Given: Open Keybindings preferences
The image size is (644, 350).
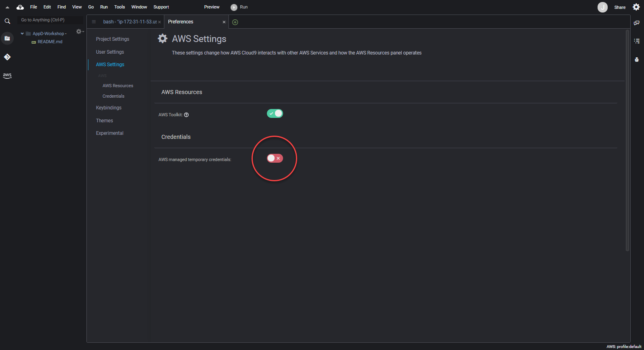Looking at the screenshot, I should point(109,108).
